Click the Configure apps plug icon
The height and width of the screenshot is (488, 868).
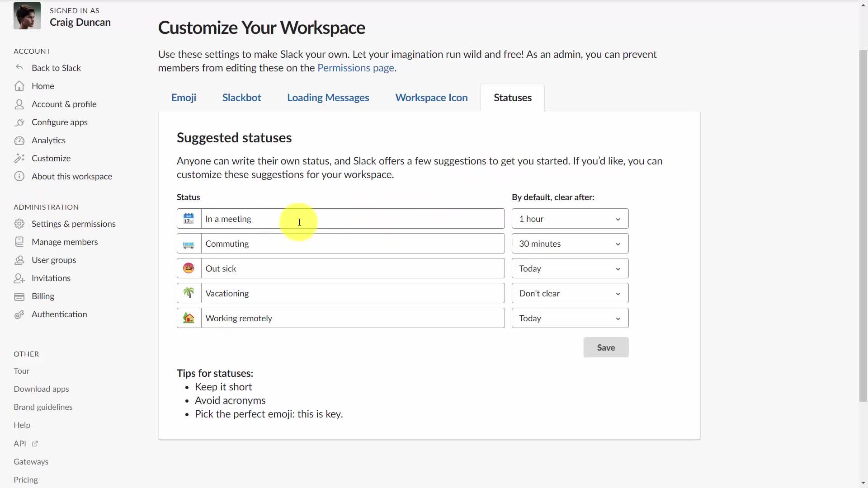19,122
